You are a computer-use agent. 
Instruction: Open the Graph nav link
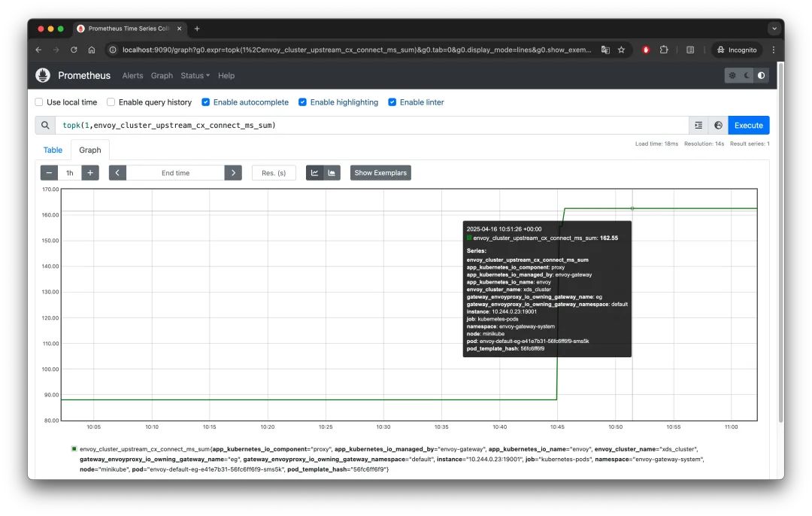click(x=162, y=76)
